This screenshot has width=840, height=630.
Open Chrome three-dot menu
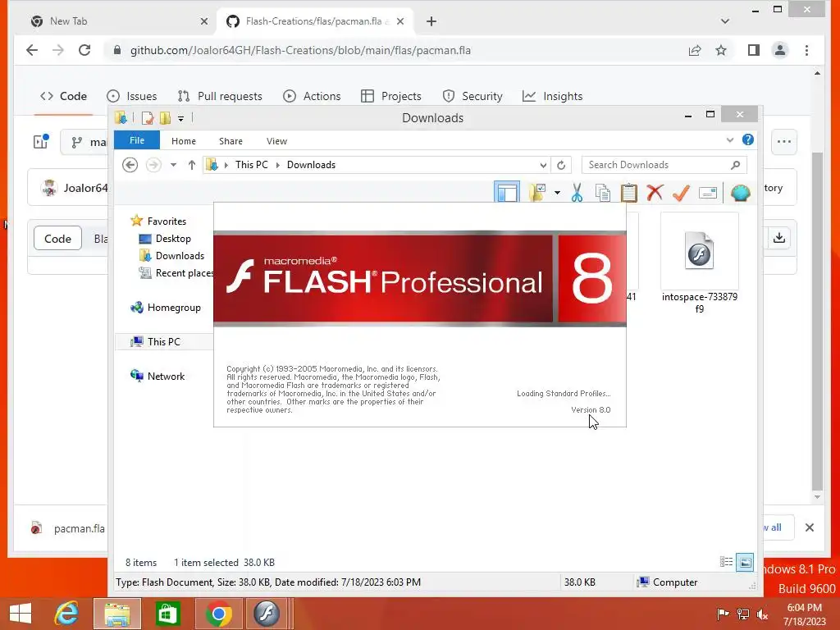807,50
